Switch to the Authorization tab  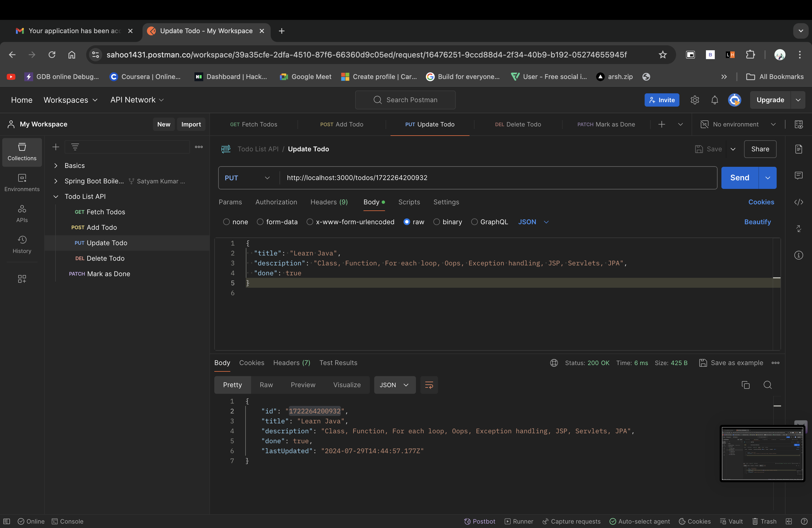[x=276, y=202]
